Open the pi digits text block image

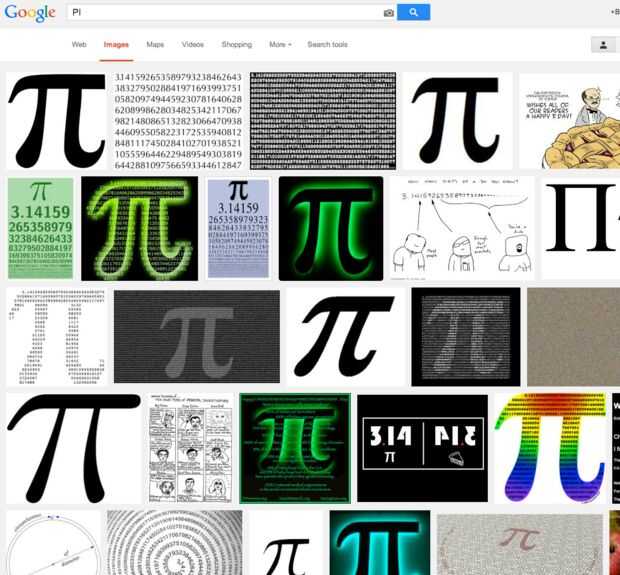[x=178, y=121]
